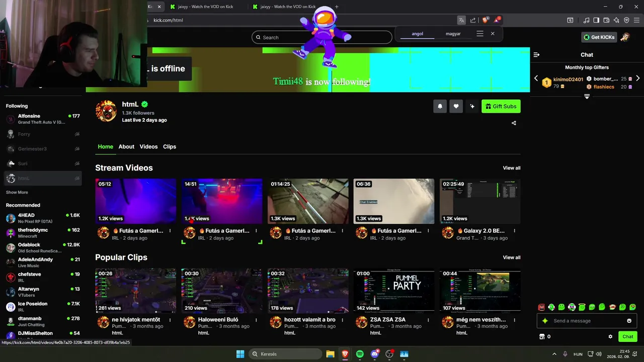This screenshot has height=362, width=644.
Task: Open the Brave Wallet icon
Action: pyautogui.click(x=606, y=20)
